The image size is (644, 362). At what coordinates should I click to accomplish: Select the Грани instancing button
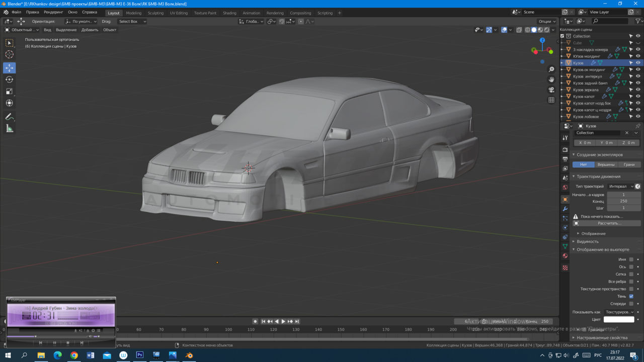(629, 164)
